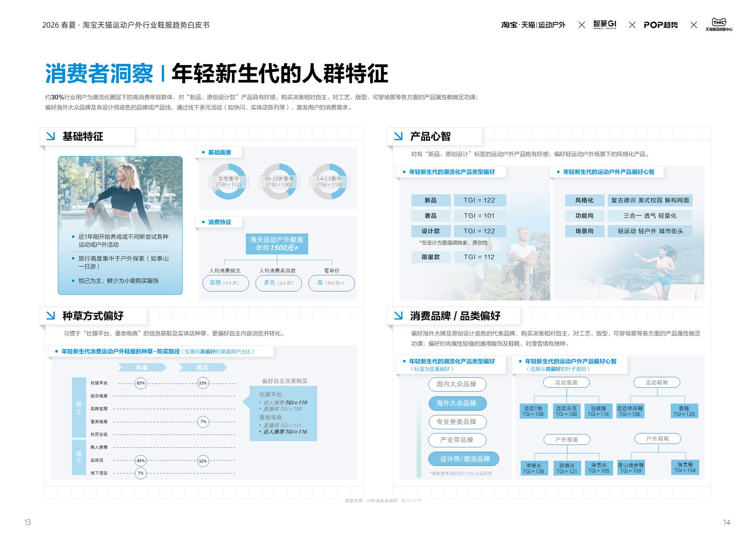
Task: Click the 购买 arrow tab
Action: click(x=203, y=367)
